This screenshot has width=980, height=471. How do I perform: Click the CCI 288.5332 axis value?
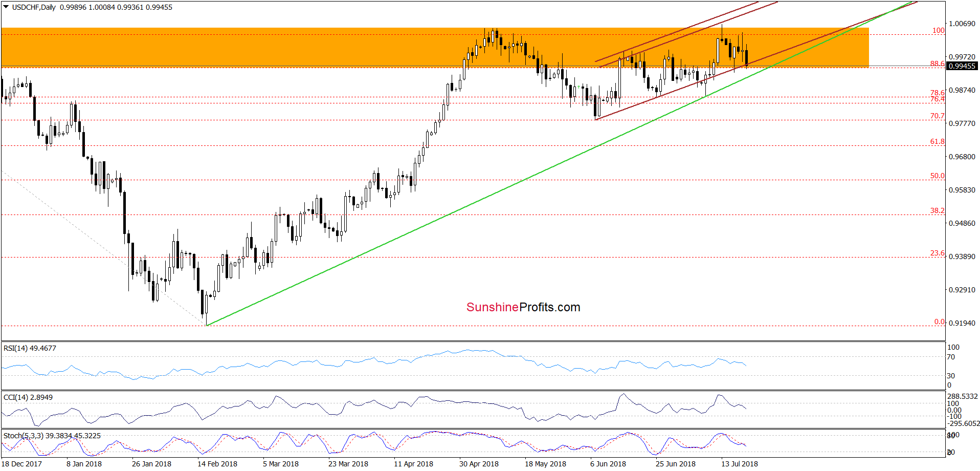tap(962, 396)
